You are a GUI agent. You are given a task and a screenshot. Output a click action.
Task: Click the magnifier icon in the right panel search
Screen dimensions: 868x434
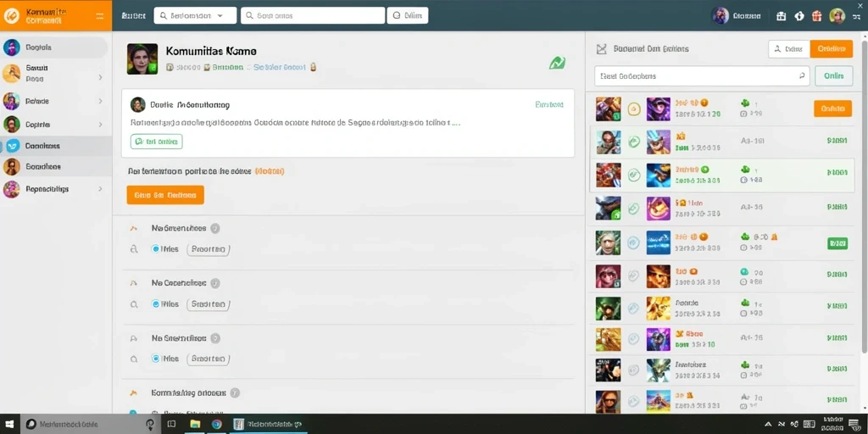point(802,75)
